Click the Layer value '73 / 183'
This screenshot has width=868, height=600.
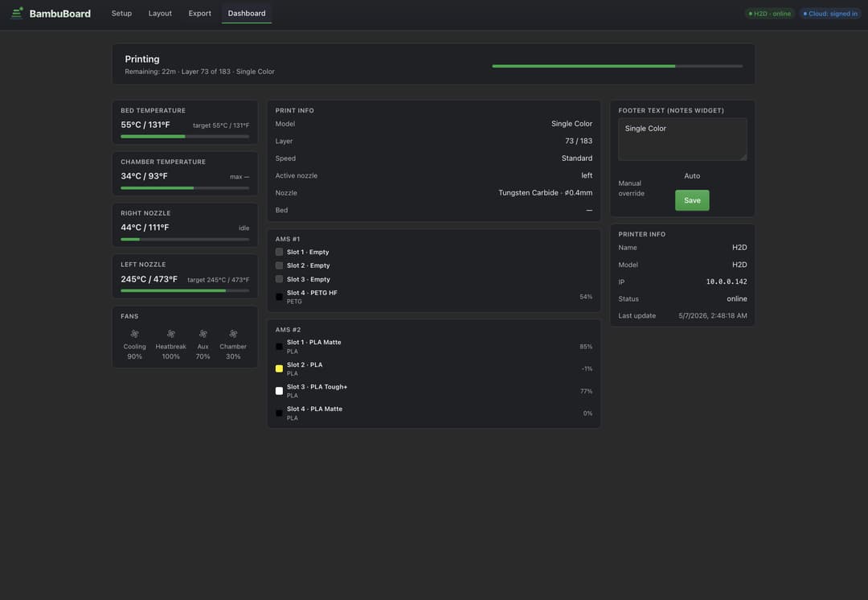point(579,141)
